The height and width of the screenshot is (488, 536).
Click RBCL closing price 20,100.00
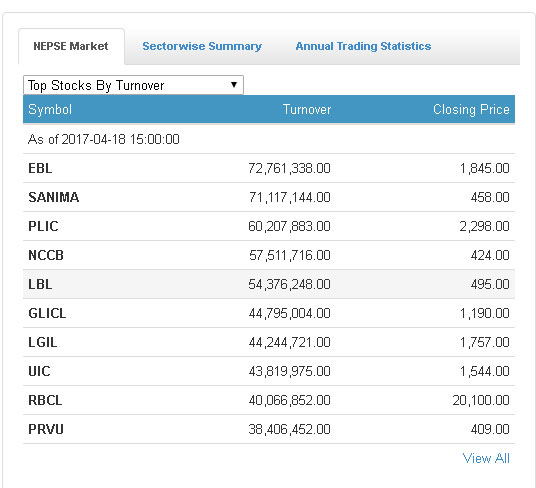pyautogui.click(x=481, y=401)
